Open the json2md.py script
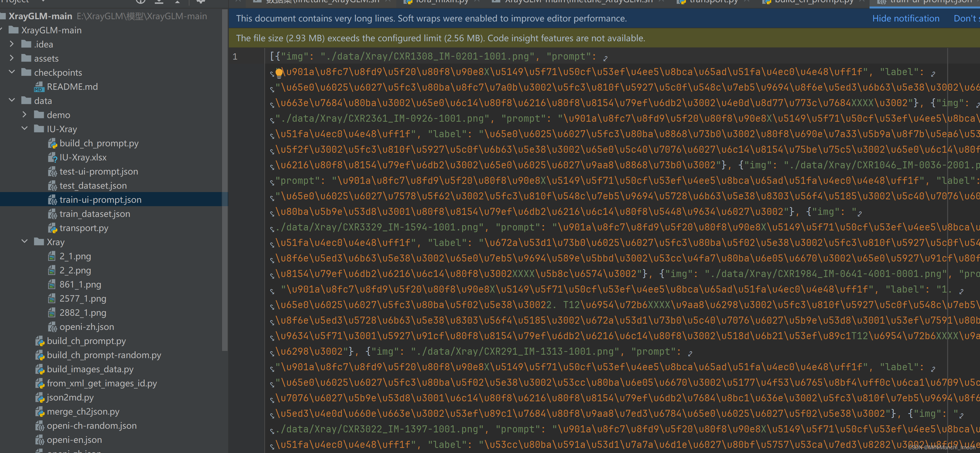The height and width of the screenshot is (453, 980). (70, 397)
